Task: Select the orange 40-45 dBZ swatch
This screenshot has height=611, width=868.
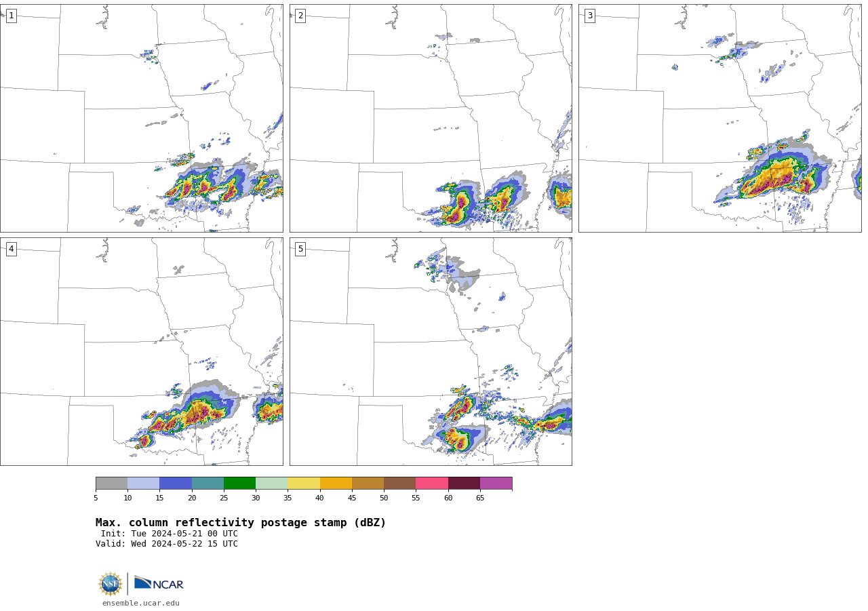Action: click(336, 483)
